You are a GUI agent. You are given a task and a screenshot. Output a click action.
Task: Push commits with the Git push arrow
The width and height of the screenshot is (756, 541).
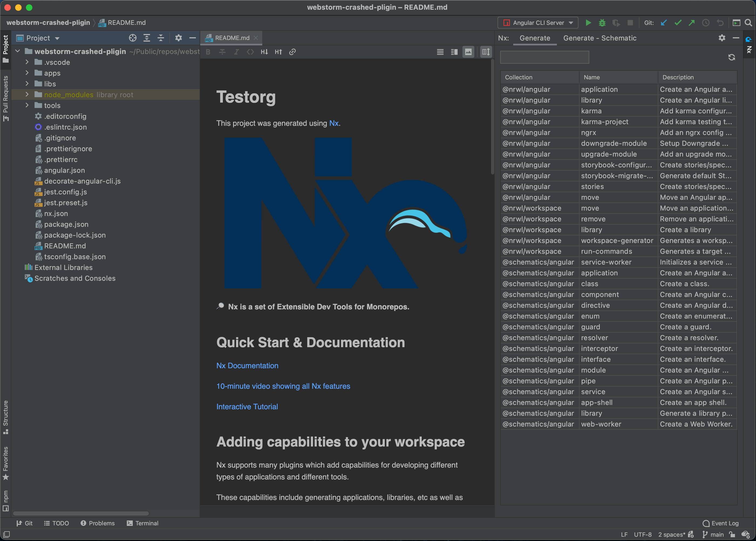pyautogui.click(x=692, y=23)
